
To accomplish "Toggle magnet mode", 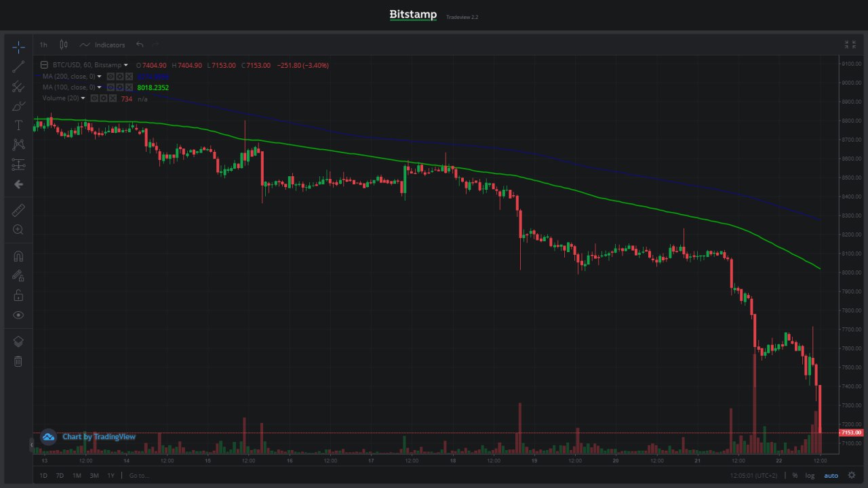I will click(18, 256).
